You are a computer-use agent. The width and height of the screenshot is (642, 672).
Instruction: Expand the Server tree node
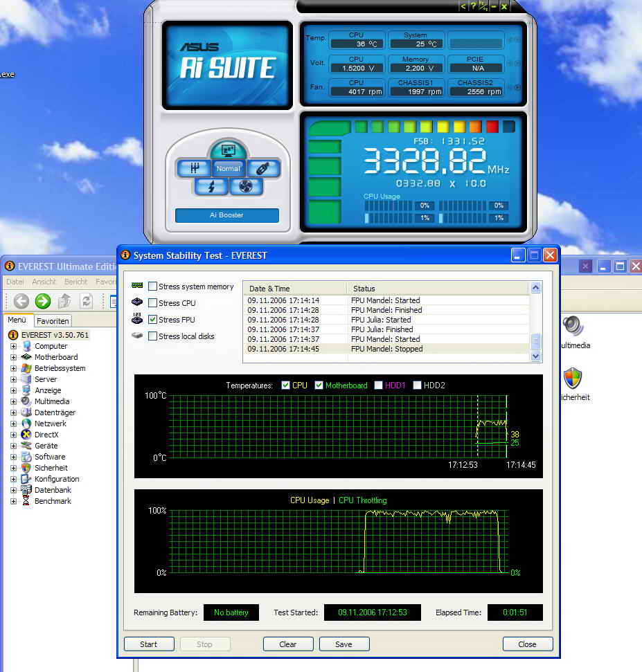[13, 380]
